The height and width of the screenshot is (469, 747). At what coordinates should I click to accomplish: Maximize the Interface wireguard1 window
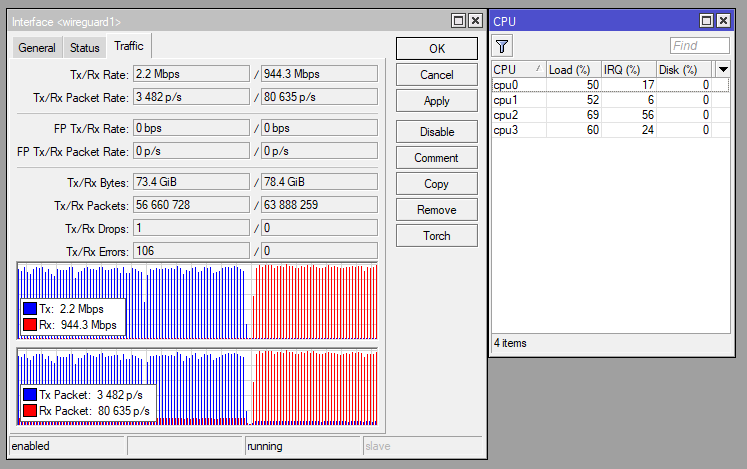pyautogui.click(x=458, y=21)
